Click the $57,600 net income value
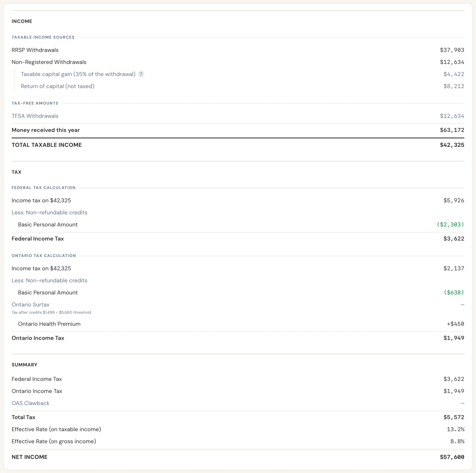The width and height of the screenshot is (476, 473). coord(452,457)
